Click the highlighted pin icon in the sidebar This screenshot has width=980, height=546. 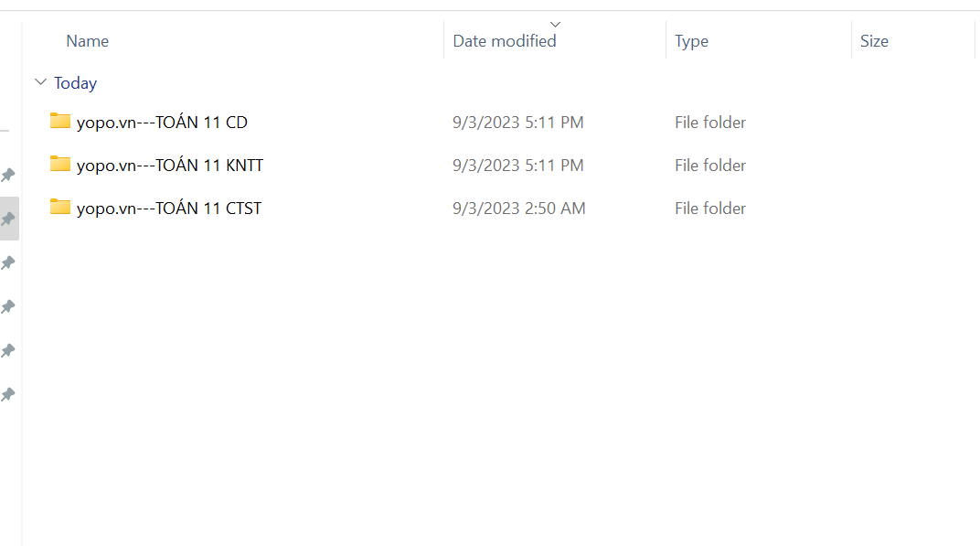click(8, 219)
